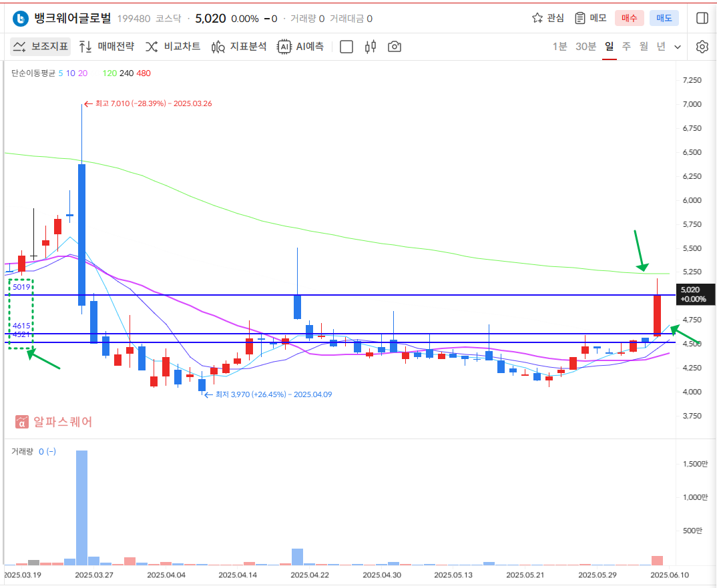Click the tallest volume bar
Image resolution: width=717 pixels, height=588 pixels.
(x=82, y=508)
